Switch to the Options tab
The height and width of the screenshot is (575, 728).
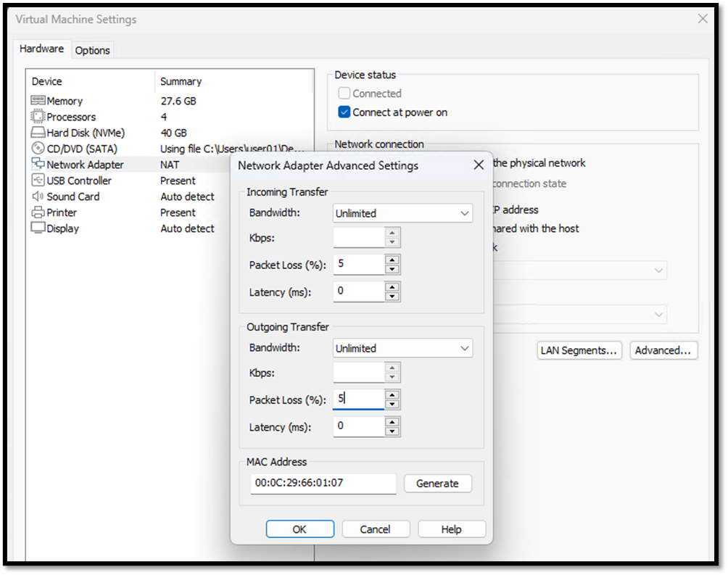pyautogui.click(x=92, y=49)
